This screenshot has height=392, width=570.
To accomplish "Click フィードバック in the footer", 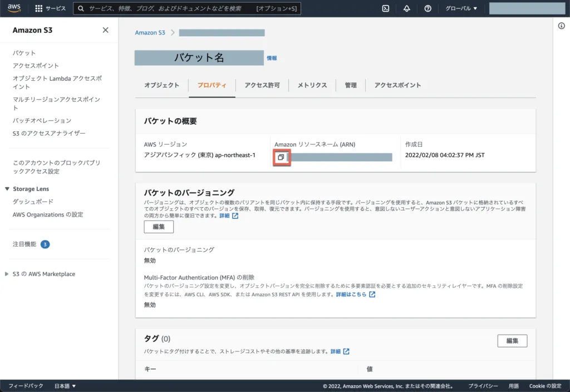I will click(26, 386).
